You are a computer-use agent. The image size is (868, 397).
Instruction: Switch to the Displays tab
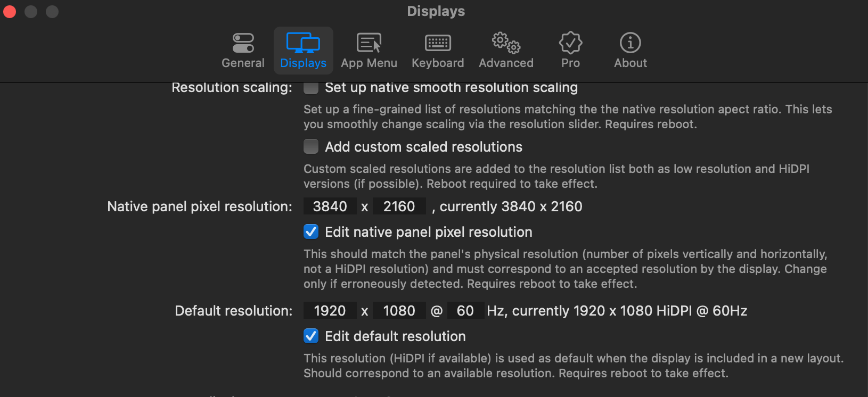302,51
